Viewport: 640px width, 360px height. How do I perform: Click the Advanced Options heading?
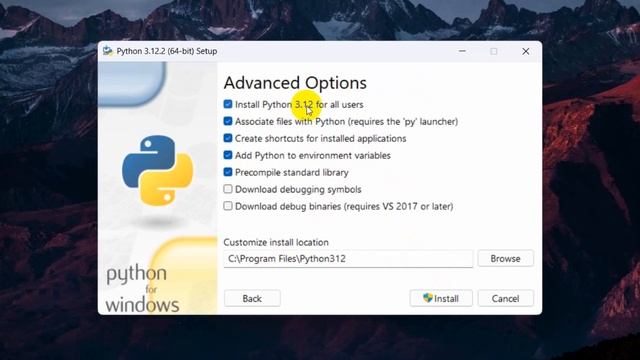pyautogui.click(x=295, y=83)
